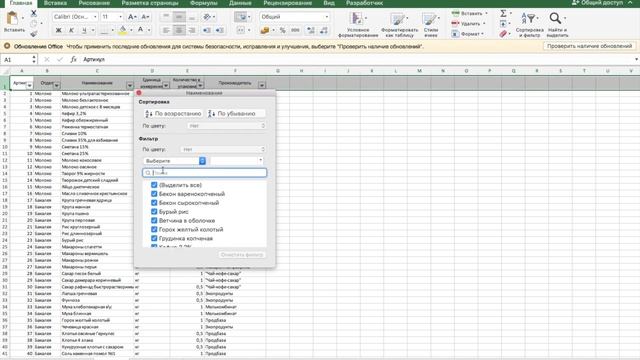Open sort by color dropdown in Сортировка
The height and width of the screenshot is (360, 640).
click(x=227, y=126)
